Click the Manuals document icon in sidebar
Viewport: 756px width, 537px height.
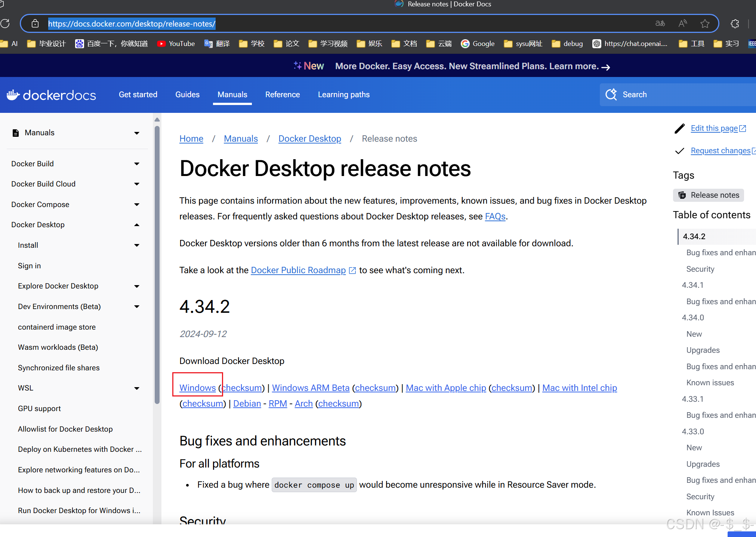16,133
